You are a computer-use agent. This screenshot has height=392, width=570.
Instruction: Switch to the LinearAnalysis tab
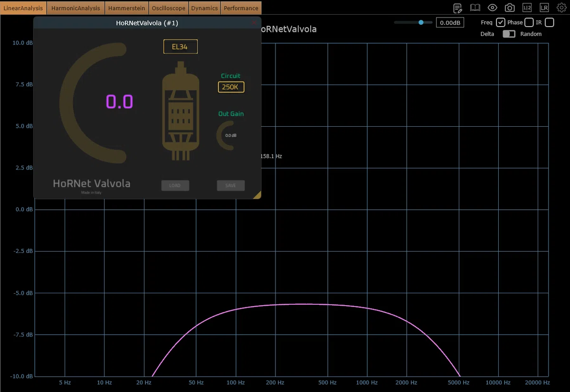[23, 8]
